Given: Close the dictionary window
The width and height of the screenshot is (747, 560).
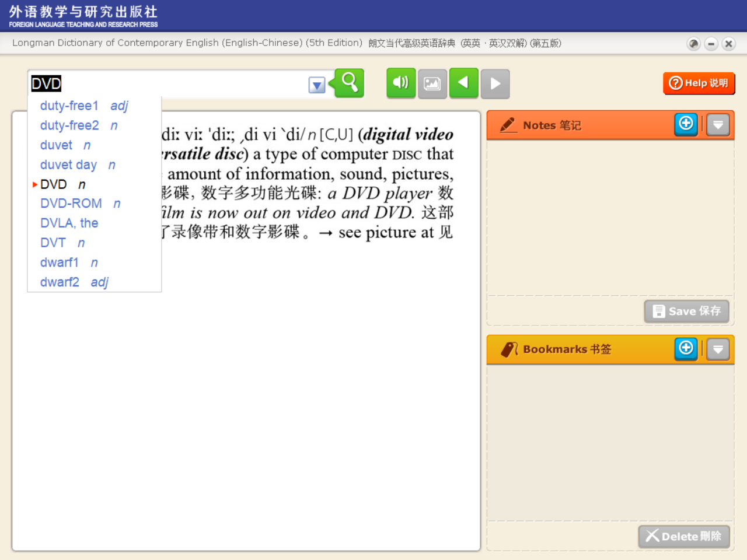Looking at the screenshot, I should point(729,44).
